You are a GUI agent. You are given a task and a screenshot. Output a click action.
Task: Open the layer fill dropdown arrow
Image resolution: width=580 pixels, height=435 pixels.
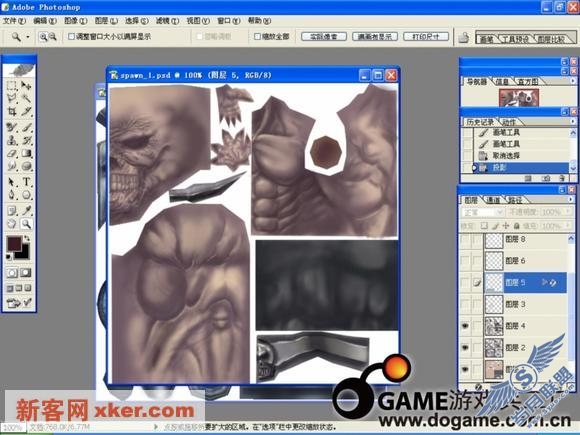tap(568, 225)
